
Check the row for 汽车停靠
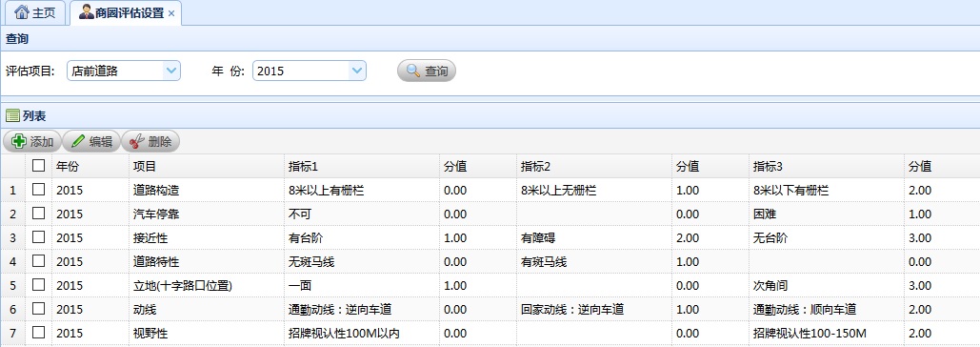[x=39, y=214]
